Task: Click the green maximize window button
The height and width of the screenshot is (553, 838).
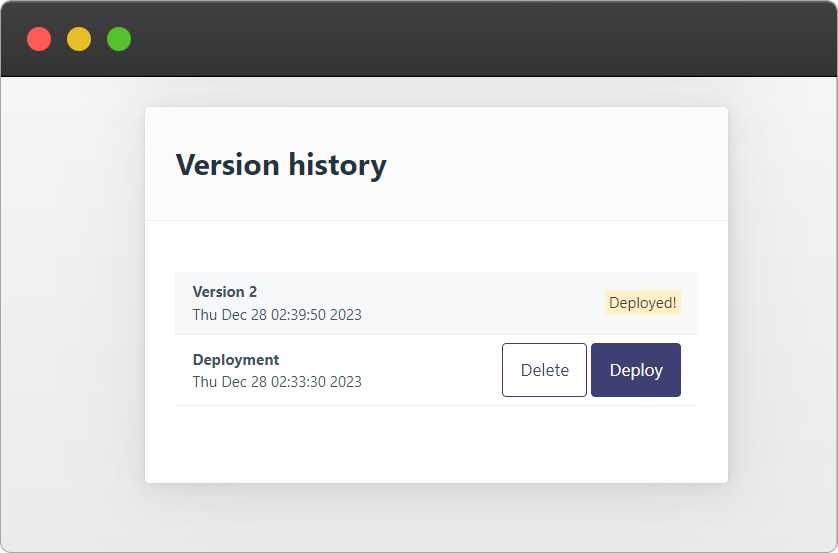Action: point(119,39)
